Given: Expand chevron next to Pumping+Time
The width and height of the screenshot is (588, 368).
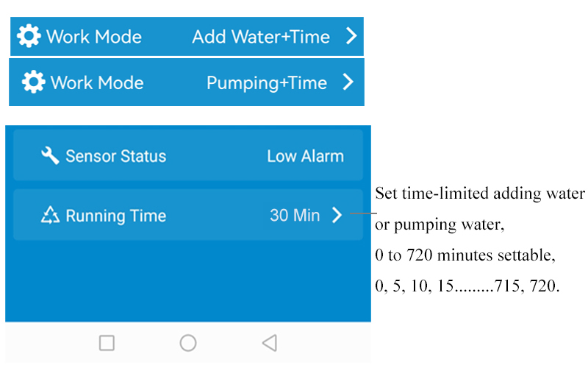Looking at the screenshot, I should [348, 82].
